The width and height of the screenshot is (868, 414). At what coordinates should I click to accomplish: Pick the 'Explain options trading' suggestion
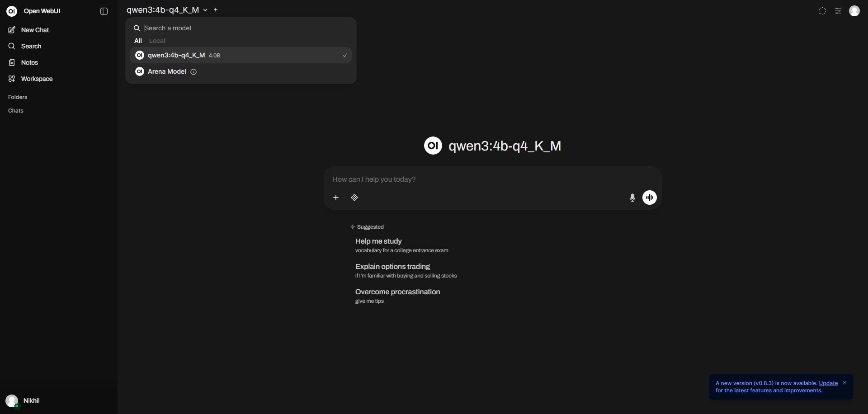tap(406, 270)
